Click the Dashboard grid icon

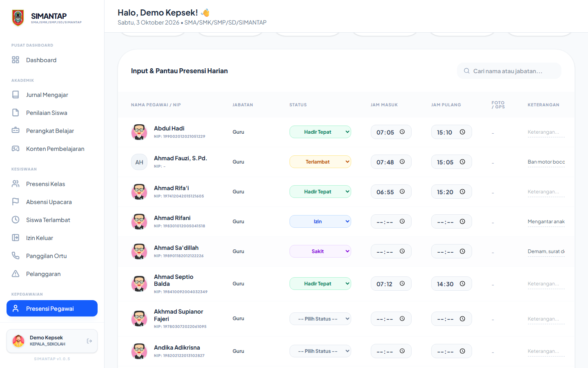click(16, 60)
